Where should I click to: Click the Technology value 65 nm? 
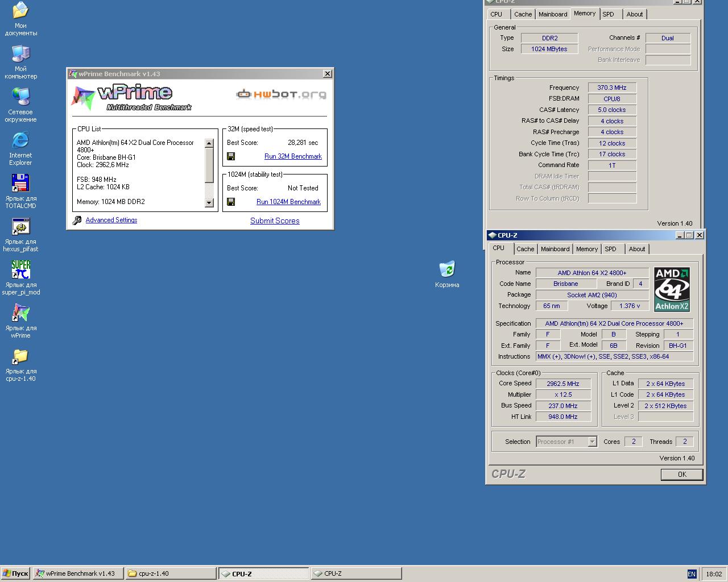(551, 306)
